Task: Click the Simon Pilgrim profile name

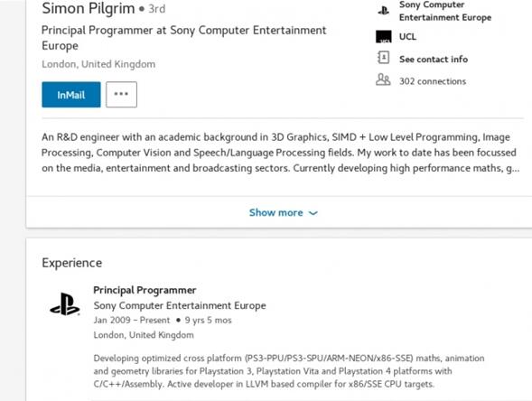Action: tap(89, 8)
